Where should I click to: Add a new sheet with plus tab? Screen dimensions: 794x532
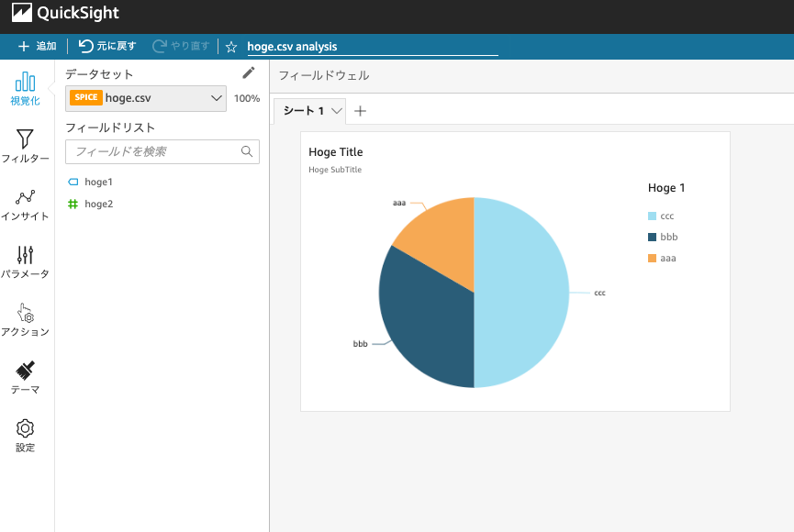[360, 111]
